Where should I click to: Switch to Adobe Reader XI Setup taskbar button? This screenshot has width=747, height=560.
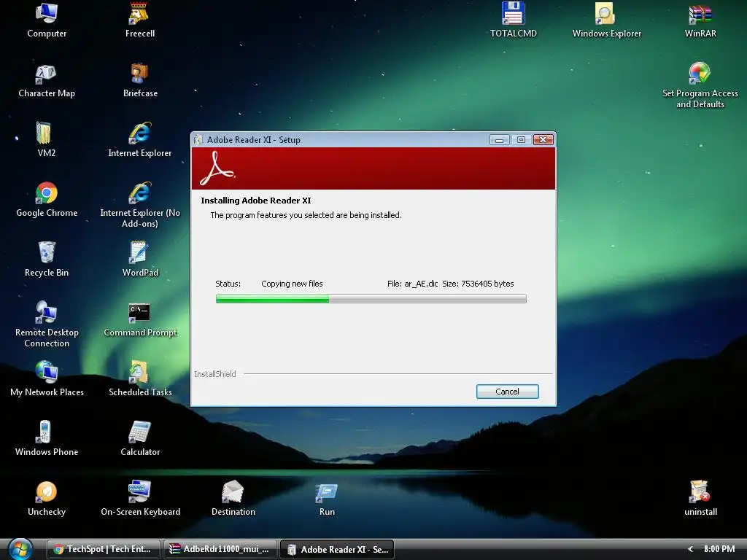(x=337, y=549)
